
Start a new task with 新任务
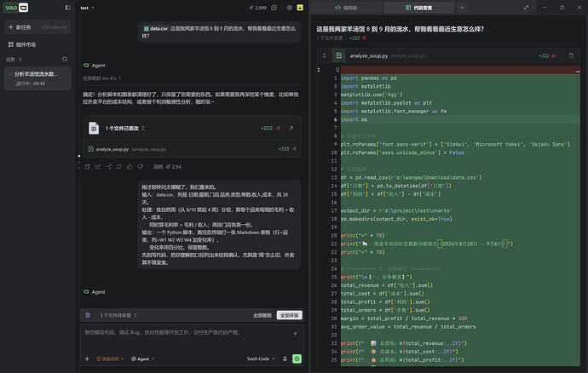[37, 27]
